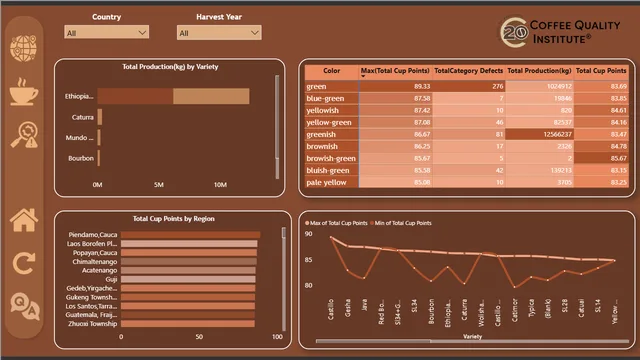Click the 'pale yellow' row label
The height and width of the screenshot is (360, 640).
pos(326,182)
